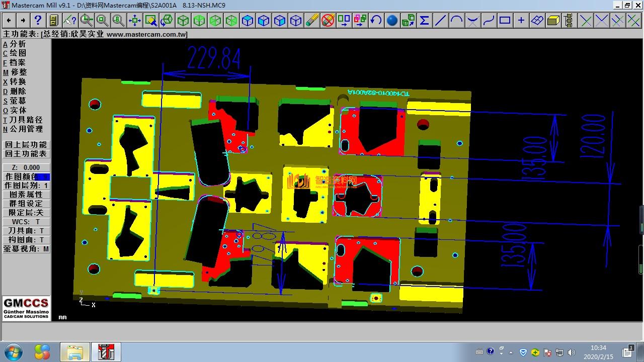Click 回主功能表 main menu button

26,154
